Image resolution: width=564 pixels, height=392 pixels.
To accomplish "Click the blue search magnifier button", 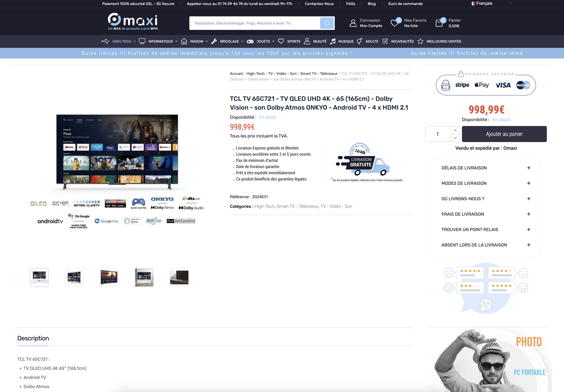I will pos(327,23).
